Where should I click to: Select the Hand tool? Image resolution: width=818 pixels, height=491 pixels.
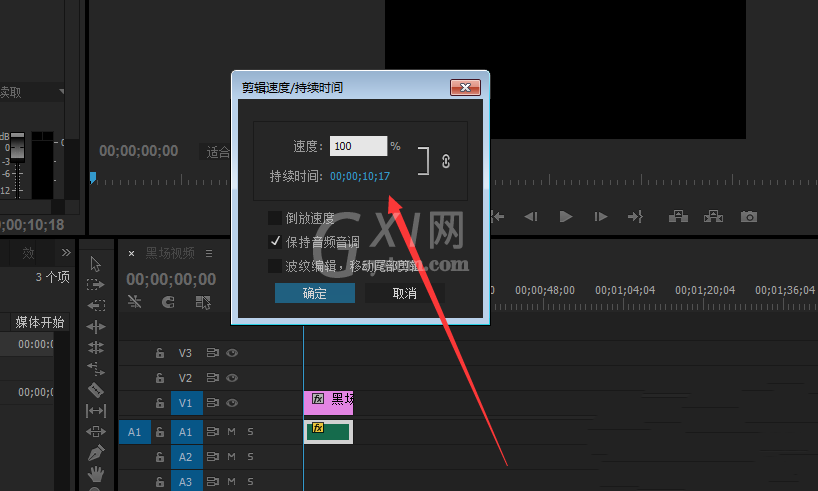point(96,474)
